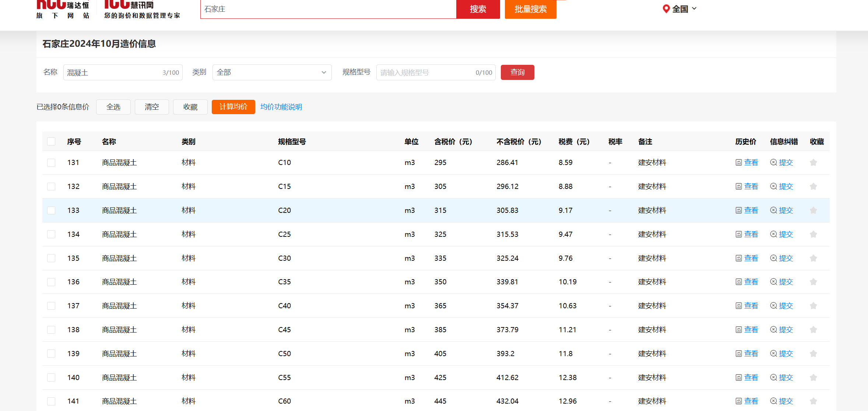Click the favorite star for C30 row
The image size is (868, 411).
(x=813, y=258)
